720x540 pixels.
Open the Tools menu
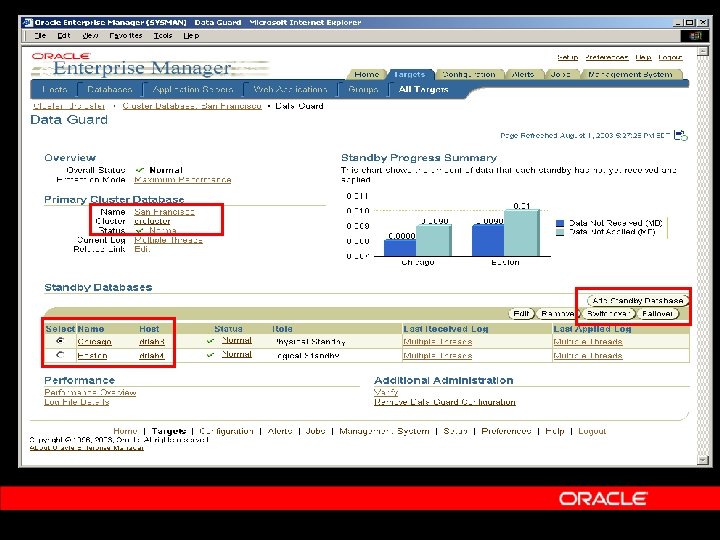[163, 35]
